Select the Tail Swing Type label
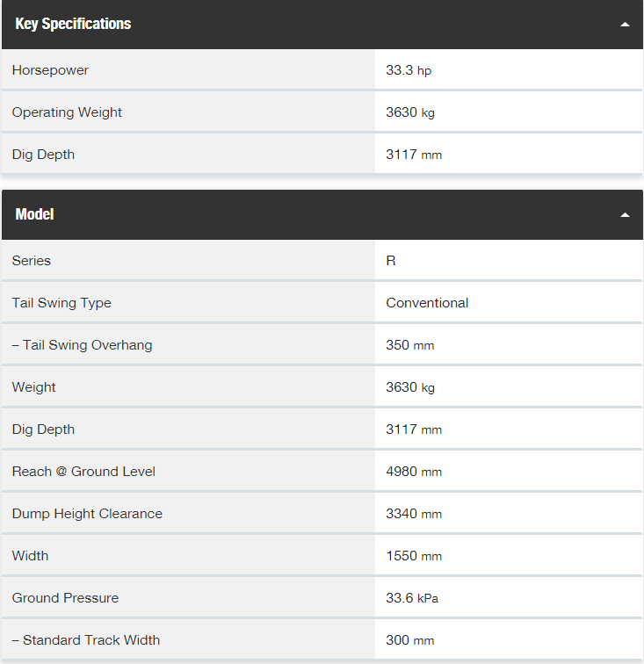The image size is (644, 664). [62, 303]
